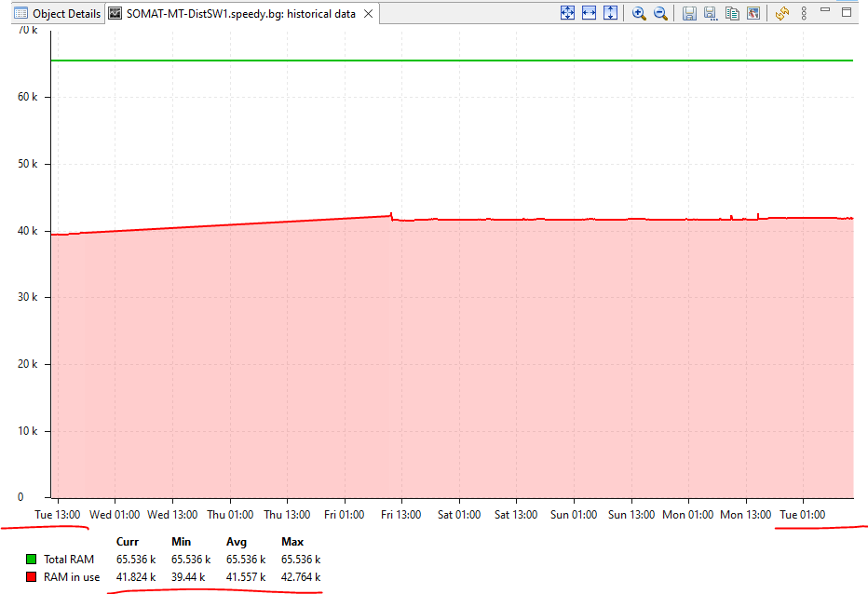
Task: Click the 60 k y-axis label
Action: 28,97
